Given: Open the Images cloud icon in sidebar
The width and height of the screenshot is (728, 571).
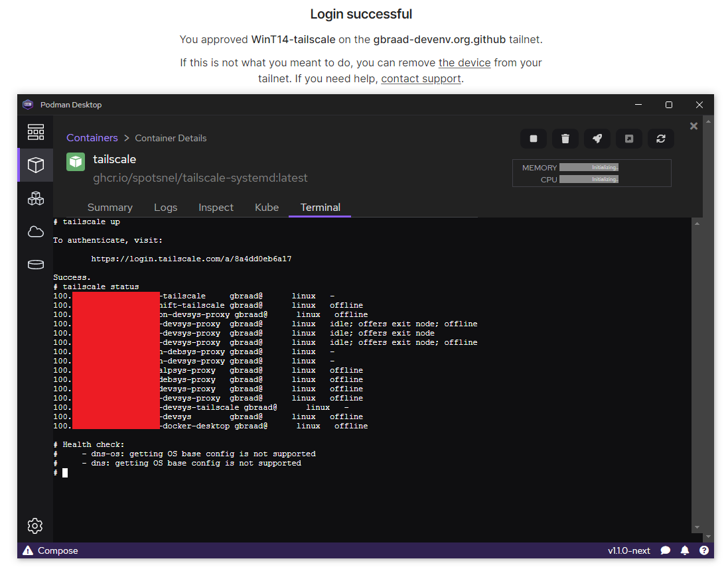Looking at the screenshot, I should pyautogui.click(x=36, y=231).
